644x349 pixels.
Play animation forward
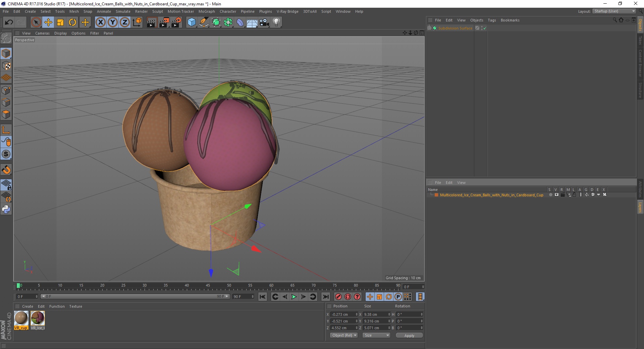coord(294,297)
